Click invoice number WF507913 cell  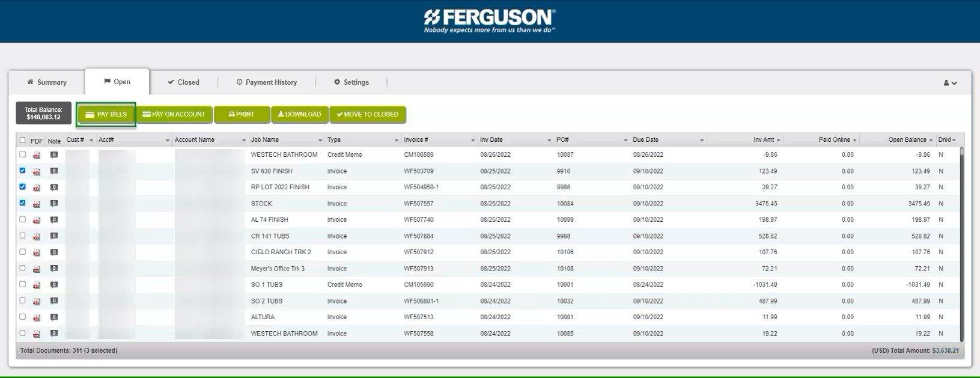(419, 269)
